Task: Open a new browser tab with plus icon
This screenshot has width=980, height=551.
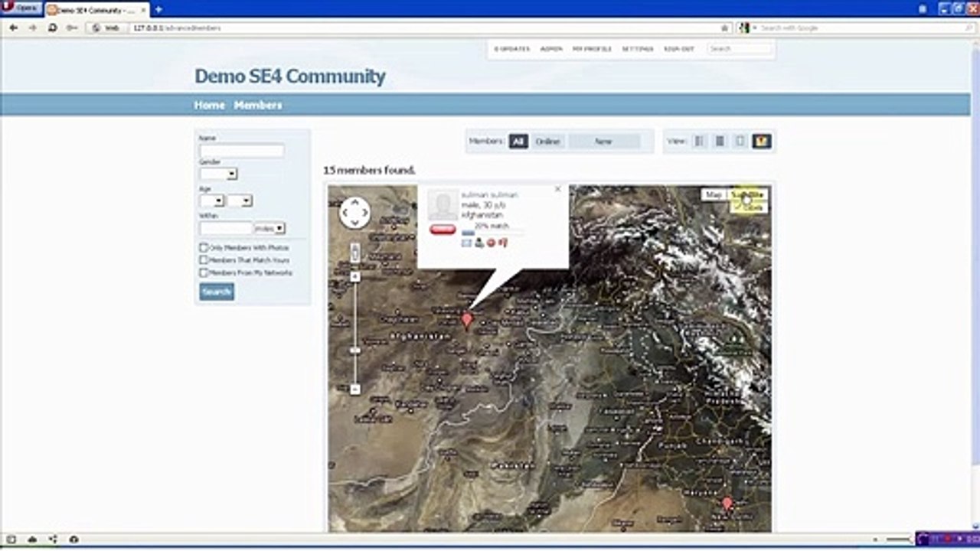Action: point(158,9)
